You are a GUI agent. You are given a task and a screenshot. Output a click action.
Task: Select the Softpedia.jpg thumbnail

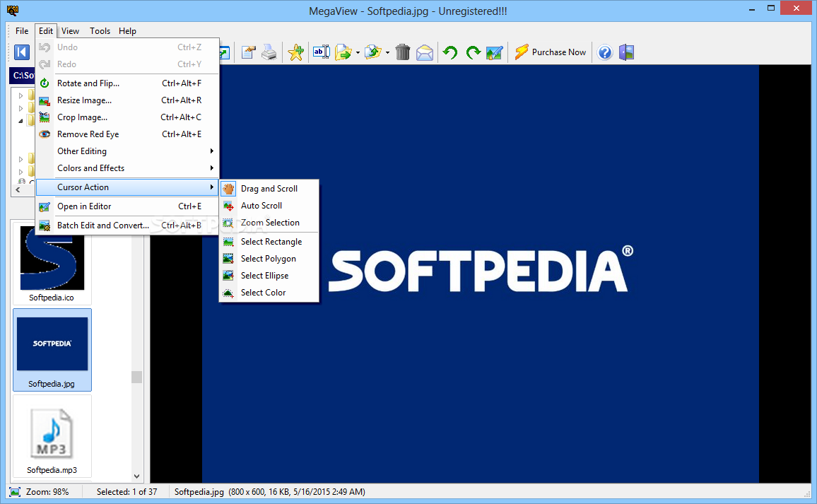pyautogui.click(x=52, y=350)
